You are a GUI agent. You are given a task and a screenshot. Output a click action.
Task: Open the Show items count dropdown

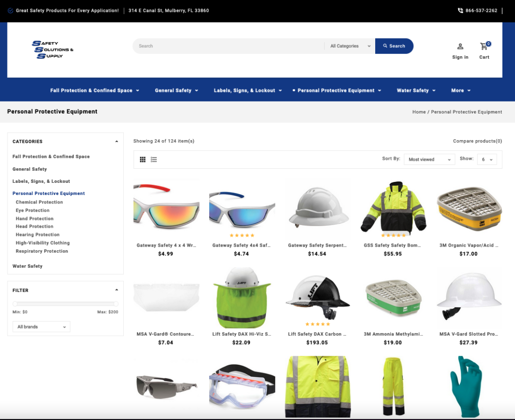(x=486, y=159)
